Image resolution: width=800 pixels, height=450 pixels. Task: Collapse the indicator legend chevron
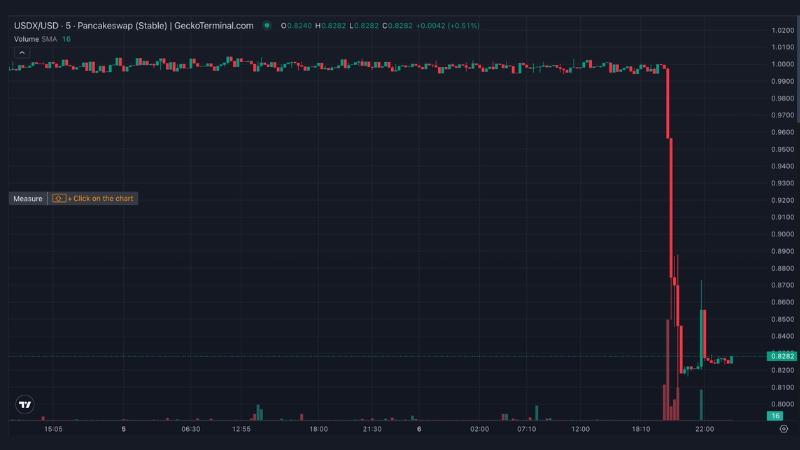coord(22,53)
